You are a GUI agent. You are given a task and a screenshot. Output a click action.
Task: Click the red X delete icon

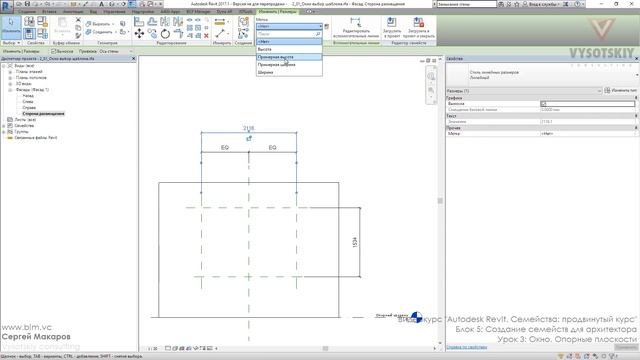tap(206, 36)
